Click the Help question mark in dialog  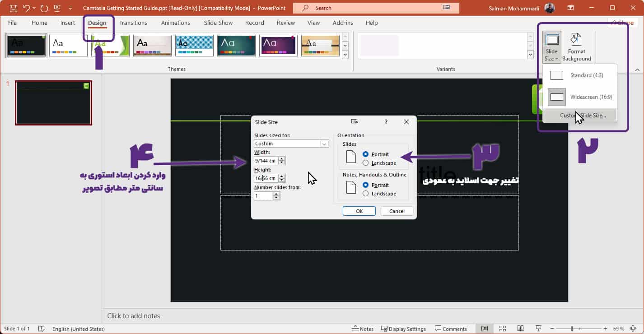pos(386,122)
